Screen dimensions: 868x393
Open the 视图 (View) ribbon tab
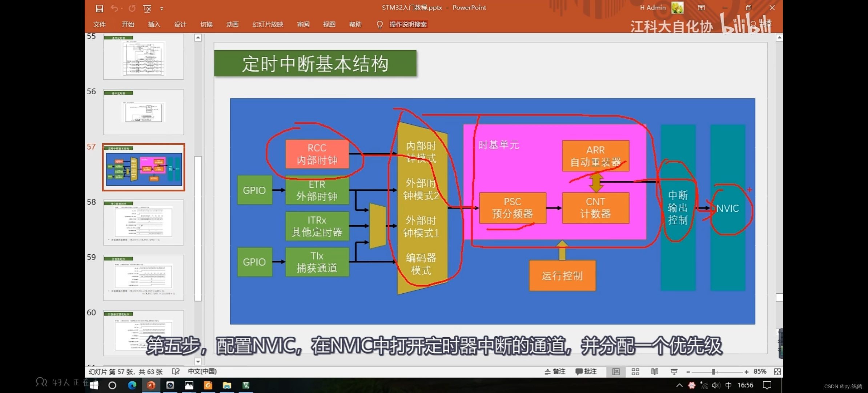[x=329, y=24]
